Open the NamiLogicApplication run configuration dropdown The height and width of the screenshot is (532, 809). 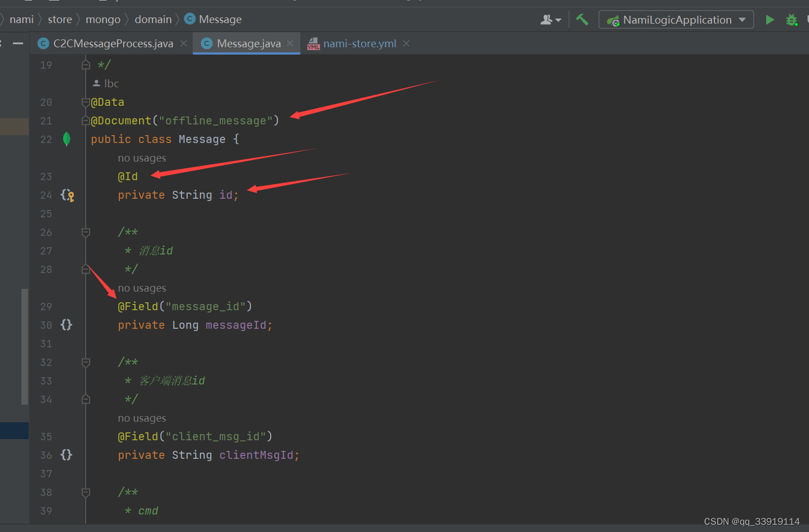[x=675, y=19]
